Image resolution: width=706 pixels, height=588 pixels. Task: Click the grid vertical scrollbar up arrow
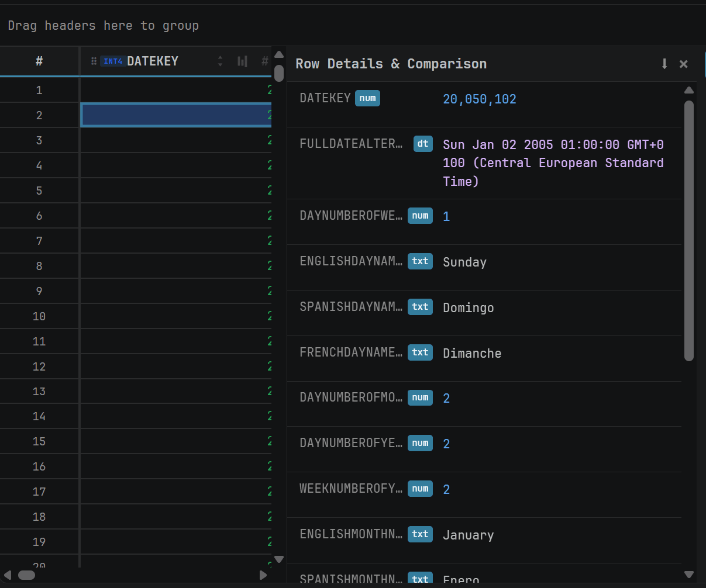279,56
